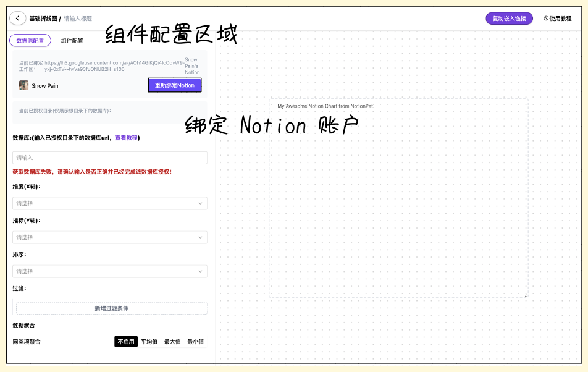
Task: Click the Snow Pain avatar image
Action: pyautogui.click(x=23, y=85)
